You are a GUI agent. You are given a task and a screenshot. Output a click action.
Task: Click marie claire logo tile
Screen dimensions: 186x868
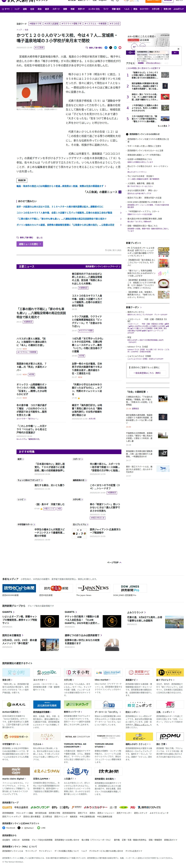coord(16,771)
